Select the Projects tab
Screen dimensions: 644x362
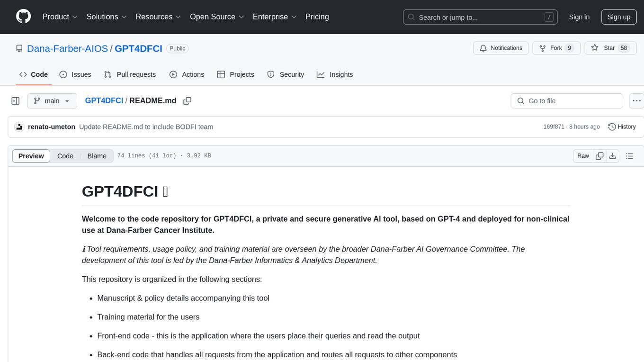[236, 74]
